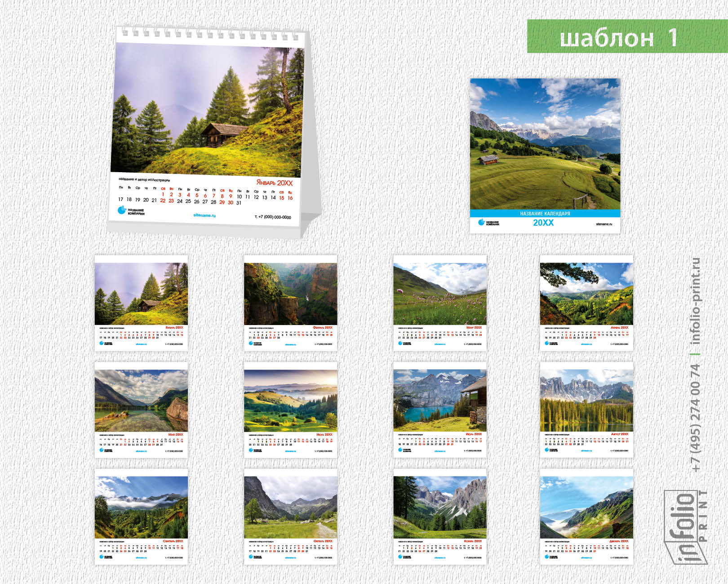Select the Февраль page thumbnail with rocky canyon
This screenshot has width=728, height=584.
290,303
